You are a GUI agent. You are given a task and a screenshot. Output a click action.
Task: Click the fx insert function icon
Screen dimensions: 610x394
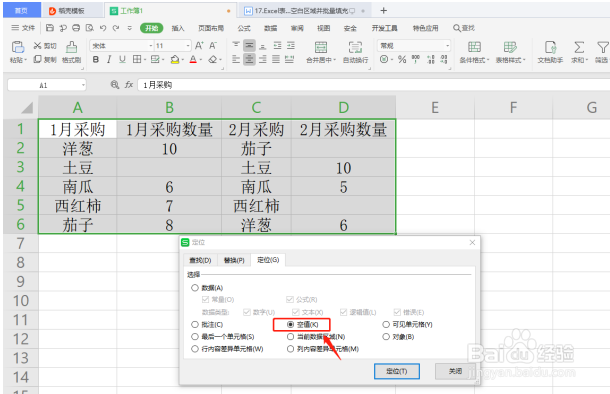[129, 84]
